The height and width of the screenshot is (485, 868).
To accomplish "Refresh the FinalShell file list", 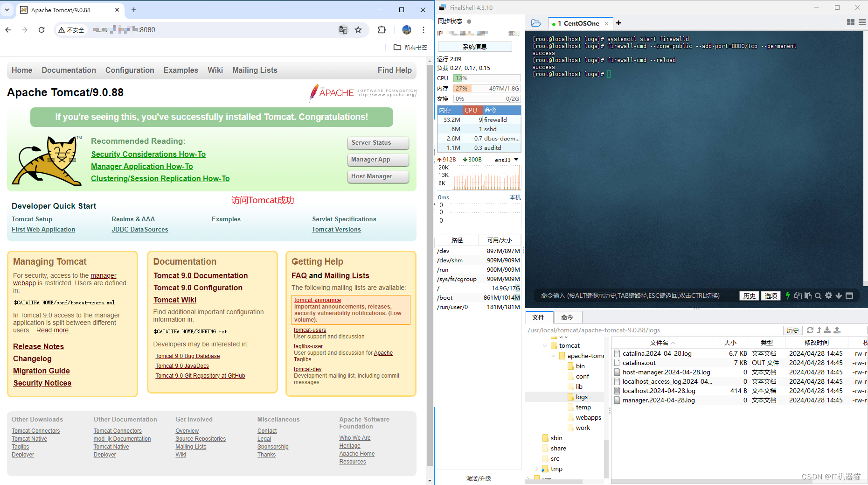I will pos(810,330).
